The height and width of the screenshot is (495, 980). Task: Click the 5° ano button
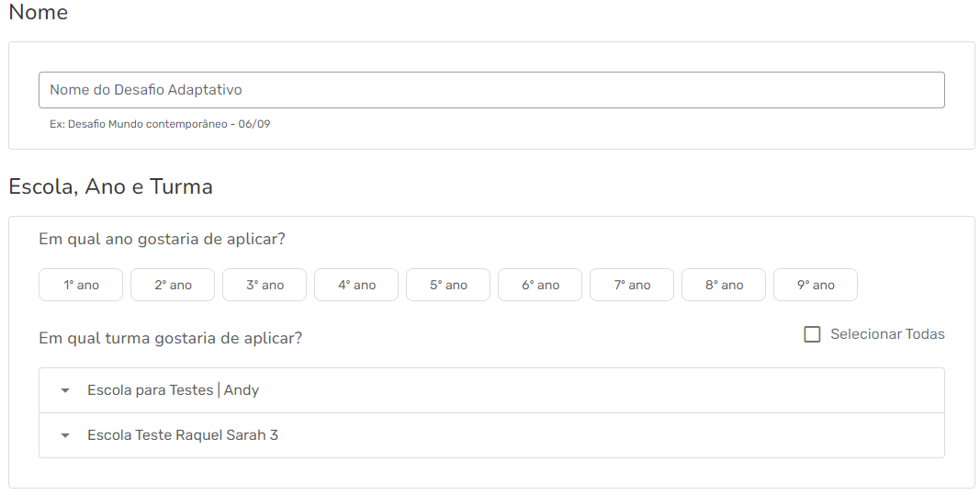point(448,285)
